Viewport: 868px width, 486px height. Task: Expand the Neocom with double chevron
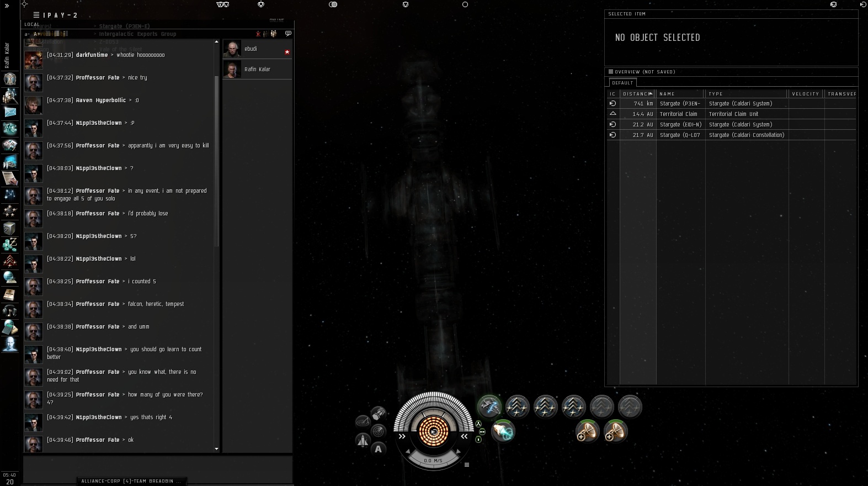7,5
